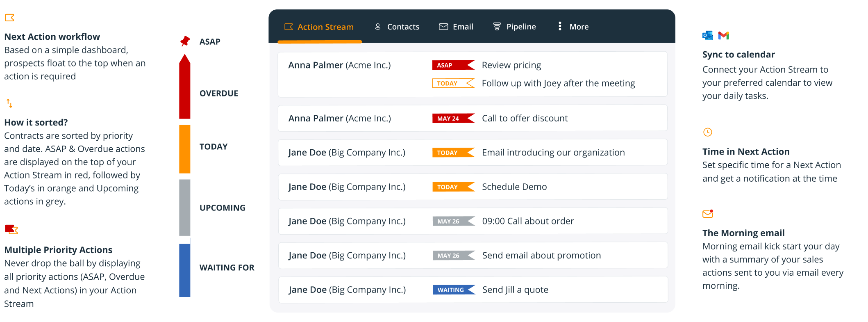Click the Multiple Priority Actions flag icon
The image size is (868, 322).
(x=11, y=229)
